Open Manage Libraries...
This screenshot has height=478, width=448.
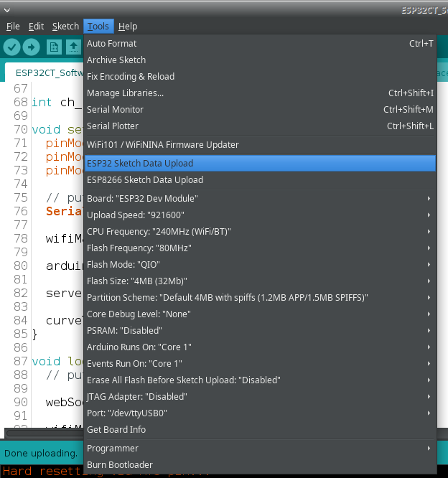[x=259, y=93]
